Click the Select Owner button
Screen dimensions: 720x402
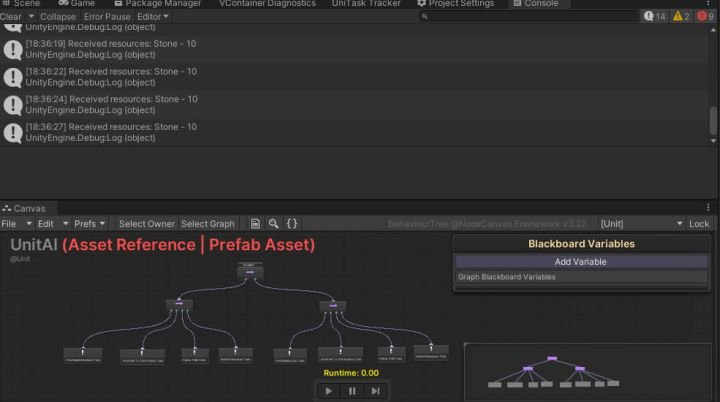[147, 224]
